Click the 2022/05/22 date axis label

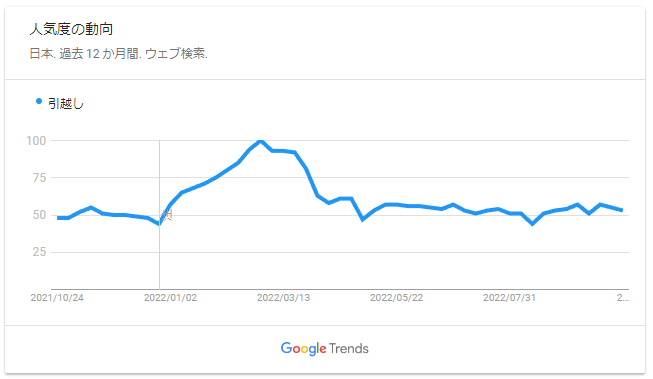(396, 298)
